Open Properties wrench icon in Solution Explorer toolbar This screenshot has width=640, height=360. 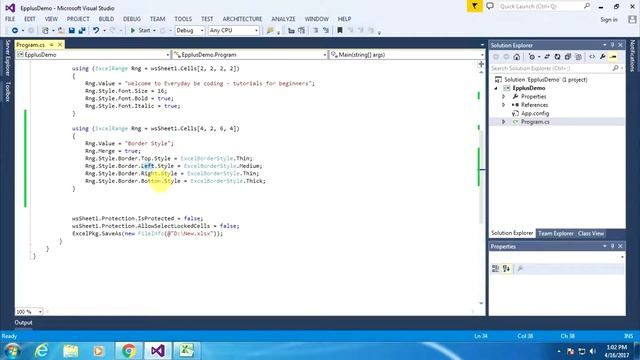click(602, 57)
